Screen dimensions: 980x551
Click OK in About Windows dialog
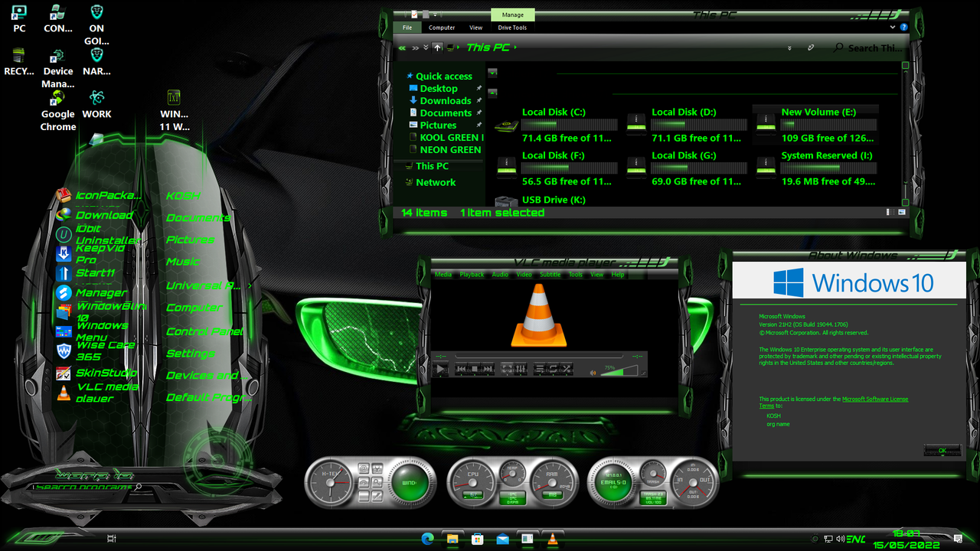click(x=942, y=450)
